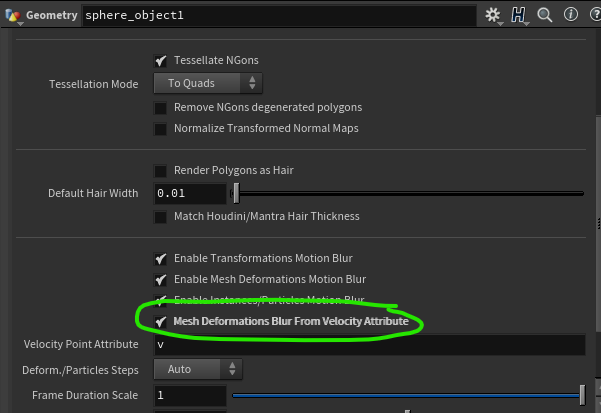Click the Default Hair Width slider handle
The width and height of the screenshot is (601, 413).
click(236, 193)
